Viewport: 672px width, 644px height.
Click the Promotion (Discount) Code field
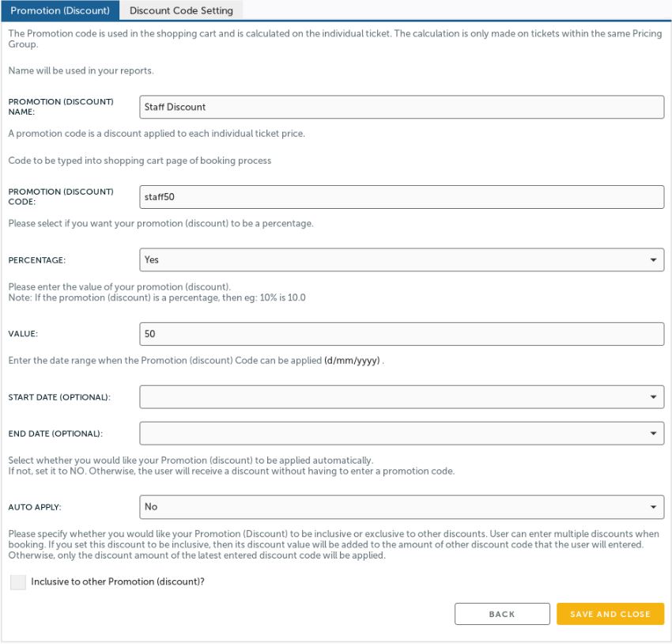pyautogui.click(x=402, y=197)
